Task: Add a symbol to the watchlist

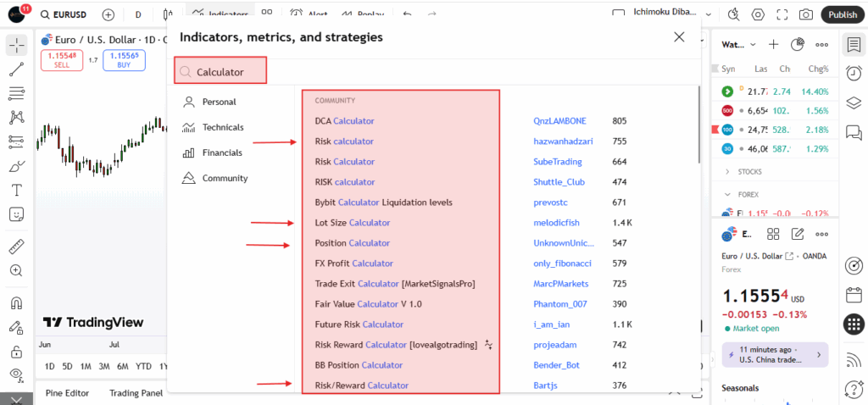Action: (773, 44)
